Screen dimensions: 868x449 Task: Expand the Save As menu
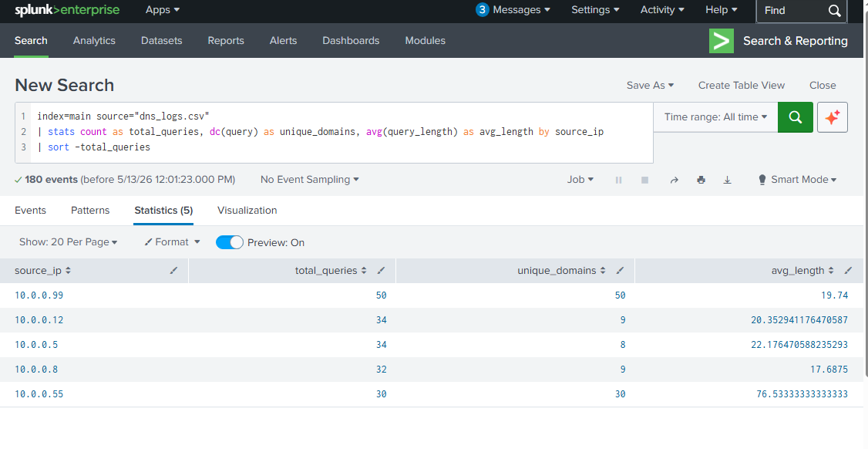(650, 86)
